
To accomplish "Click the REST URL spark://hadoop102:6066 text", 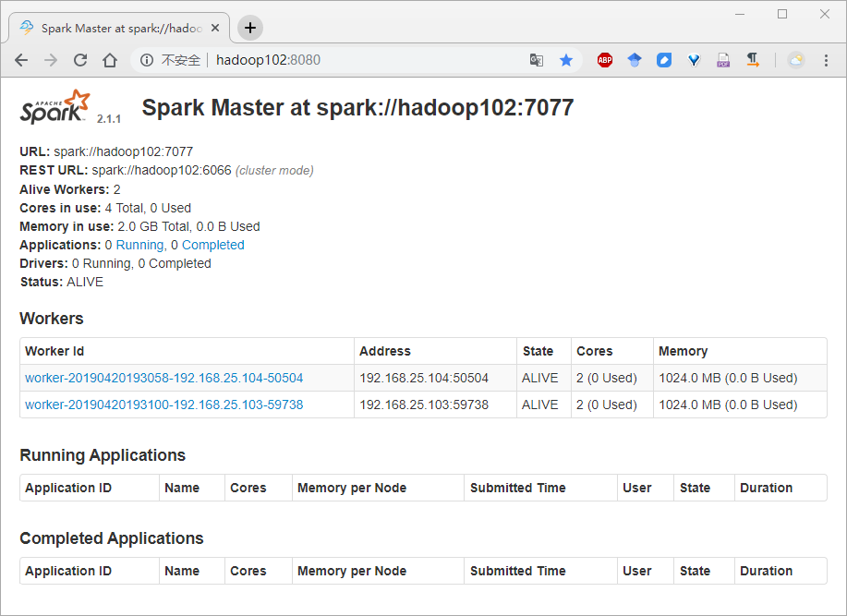I will click(162, 171).
